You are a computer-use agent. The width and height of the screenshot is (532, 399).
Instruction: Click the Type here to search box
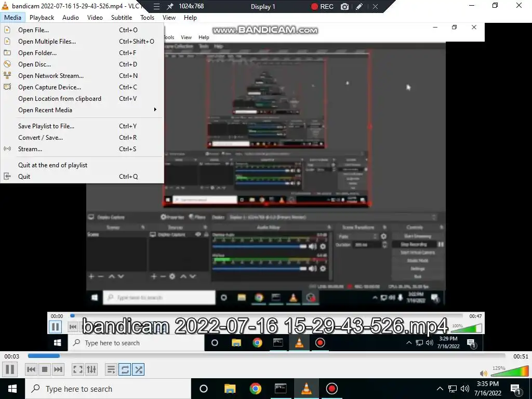108,389
